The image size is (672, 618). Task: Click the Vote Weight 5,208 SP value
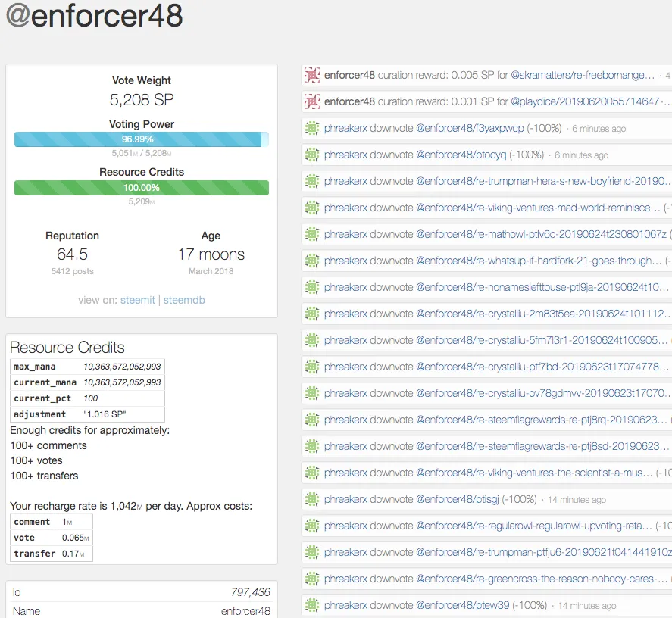click(142, 100)
